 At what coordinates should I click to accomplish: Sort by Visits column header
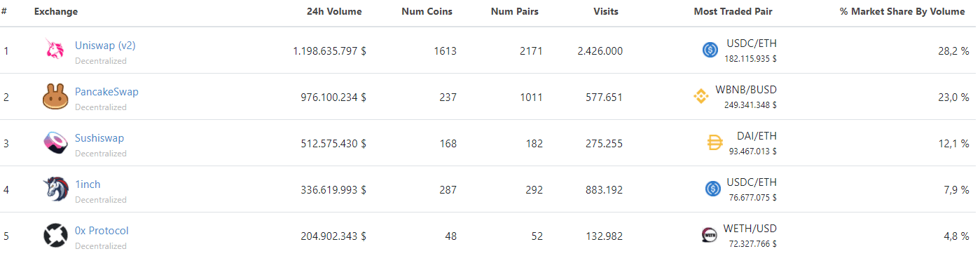pyautogui.click(x=606, y=12)
